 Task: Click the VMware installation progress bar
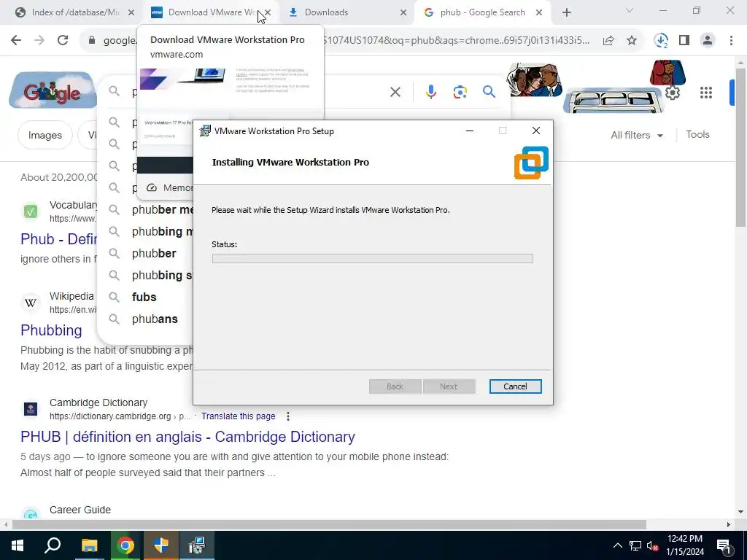373,259
